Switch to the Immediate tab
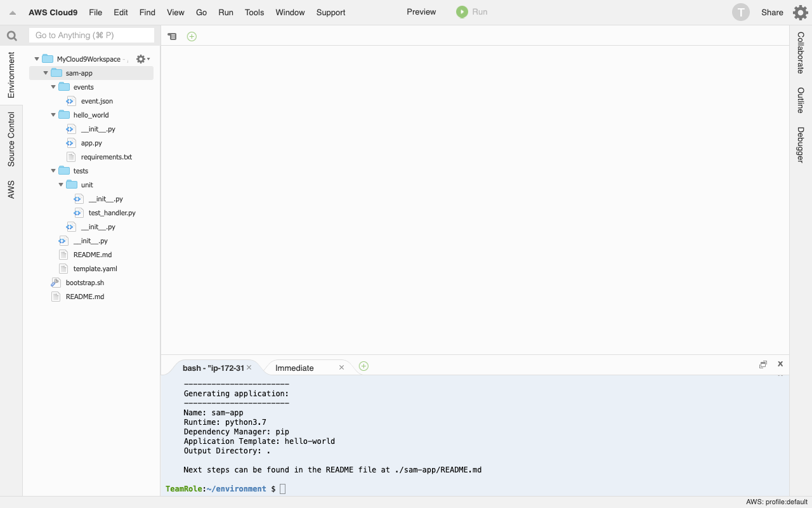The image size is (812, 508). (x=294, y=368)
